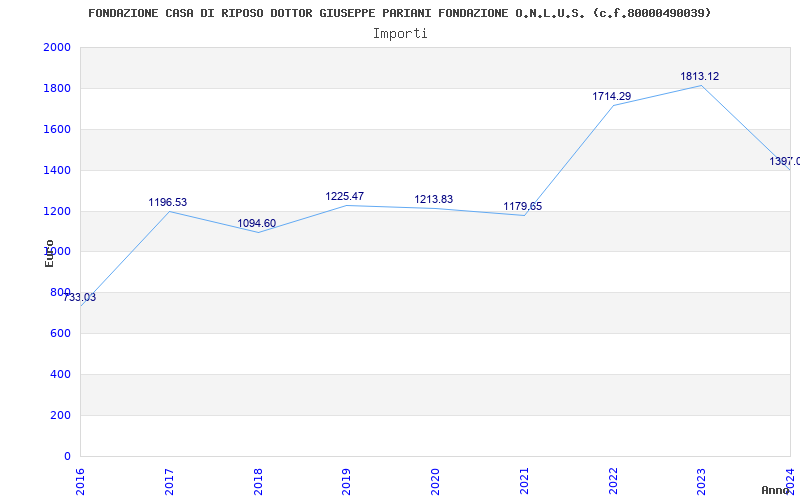
Task: Click the 2000 y-axis tick label
Action: pyautogui.click(x=57, y=47)
